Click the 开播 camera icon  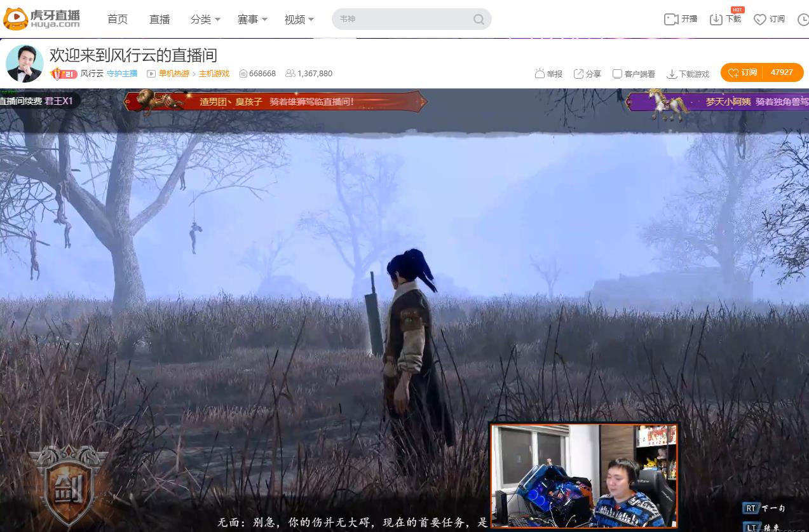click(x=671, y=19)
